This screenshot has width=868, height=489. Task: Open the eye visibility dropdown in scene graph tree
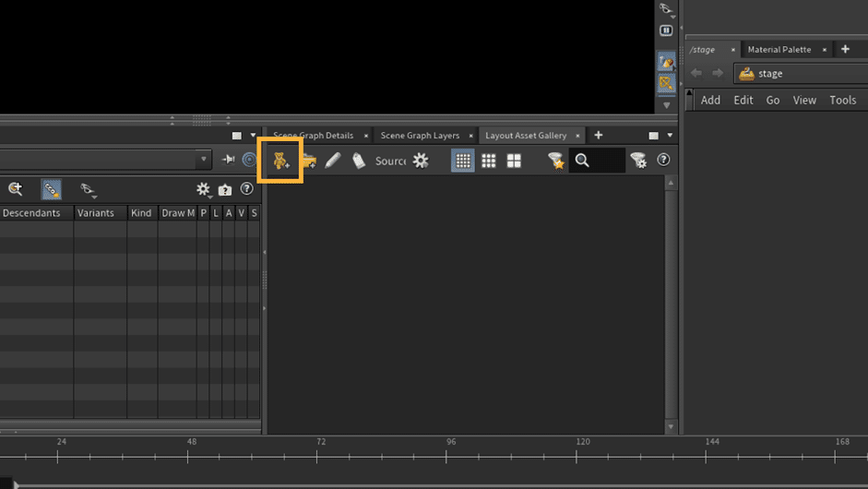(x=88, y=190)
